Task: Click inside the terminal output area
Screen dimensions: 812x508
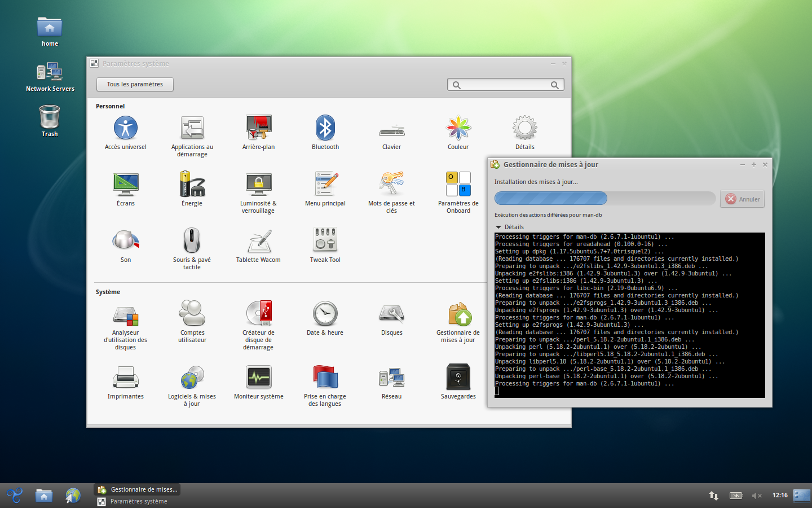Action: pos(630,315)
